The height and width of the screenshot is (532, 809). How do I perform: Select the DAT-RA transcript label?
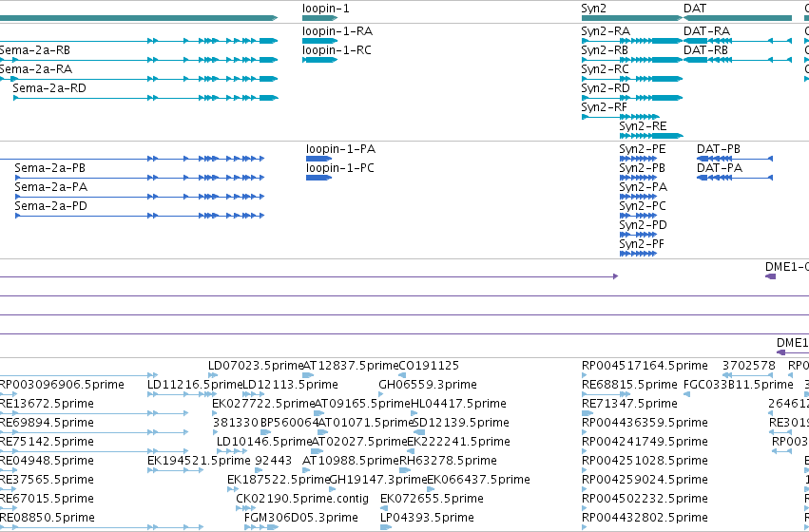pos(707,31)
